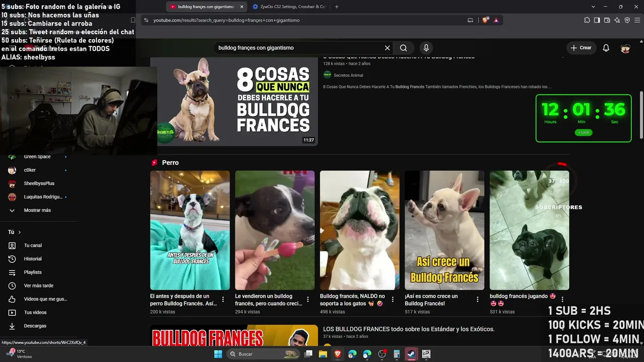Play the lollipop dog short thumbnail
This screenshot has height=362, width=644.
click(275, 230)
